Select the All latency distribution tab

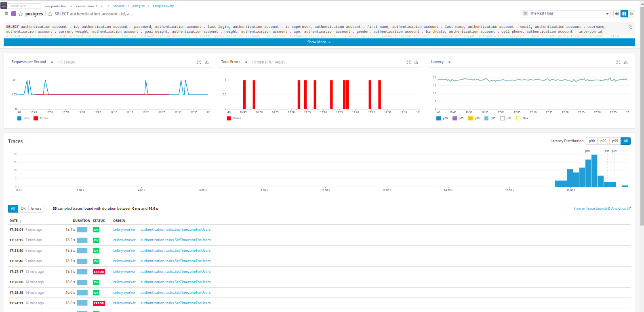(625, 141)
